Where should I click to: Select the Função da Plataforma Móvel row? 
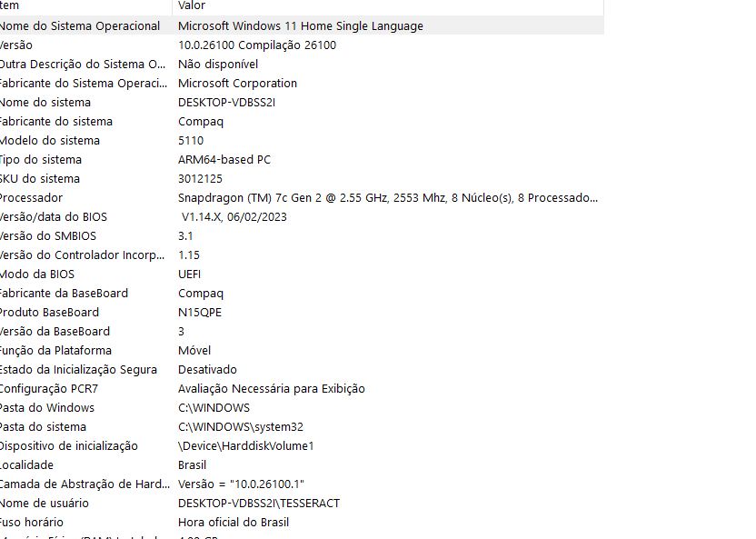click(302, 351)
